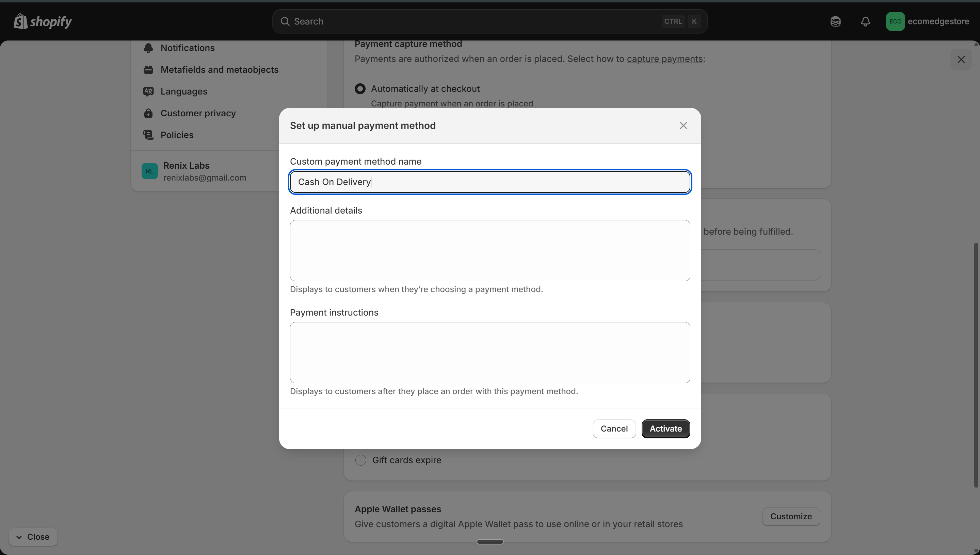Select the Languages translation icon

click(149, 91)
